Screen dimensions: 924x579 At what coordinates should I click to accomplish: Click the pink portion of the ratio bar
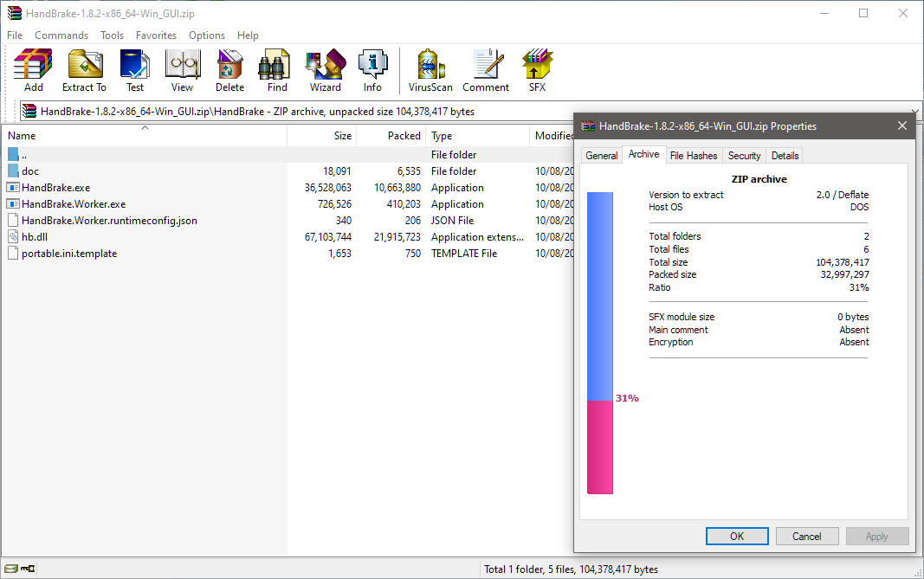point(600,447)
